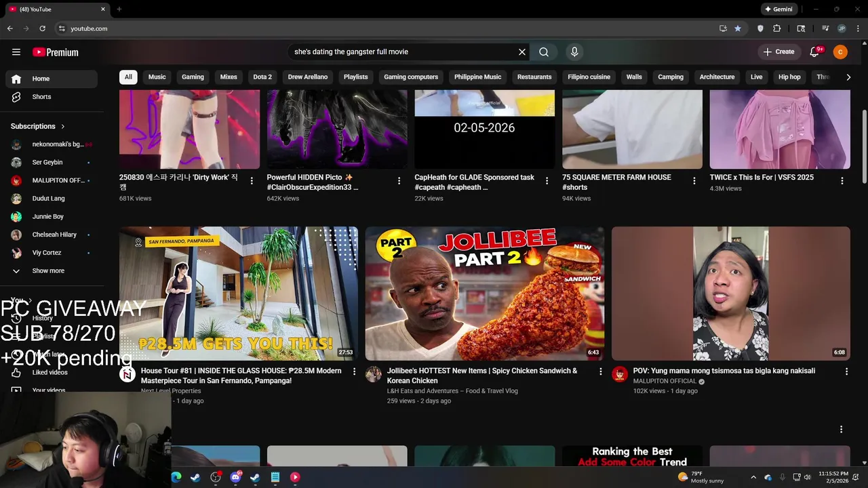Open the weather widget showing Mostly sunny
Screen dimensions: 868x488
point(701,477)
